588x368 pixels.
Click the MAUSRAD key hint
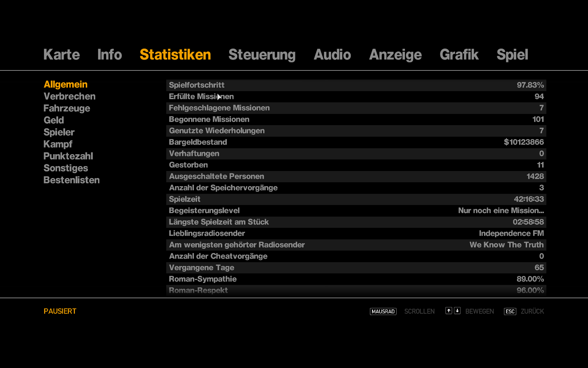(x=383, y=311)
